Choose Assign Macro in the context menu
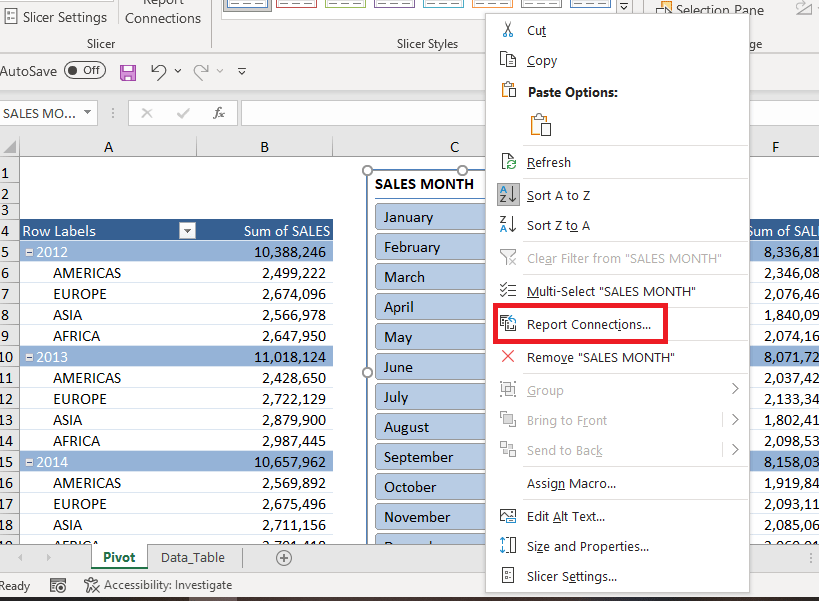The image size is (819, 601). 617,484
